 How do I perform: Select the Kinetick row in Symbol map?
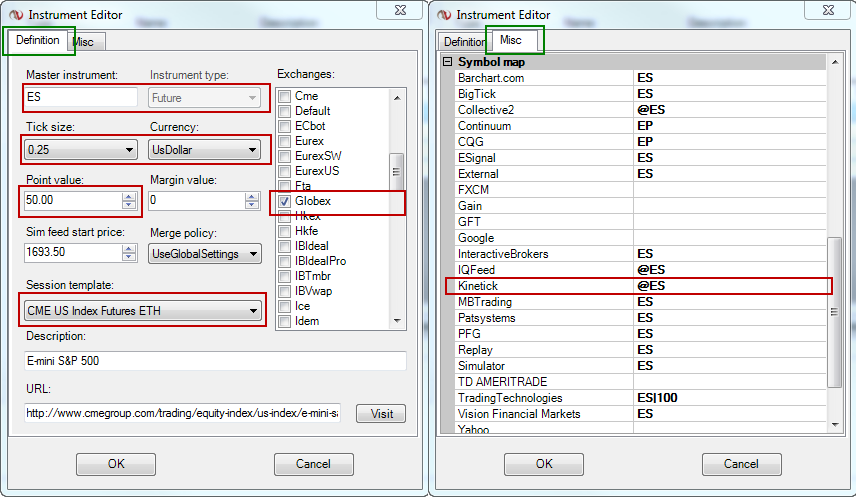pos(640,286)
